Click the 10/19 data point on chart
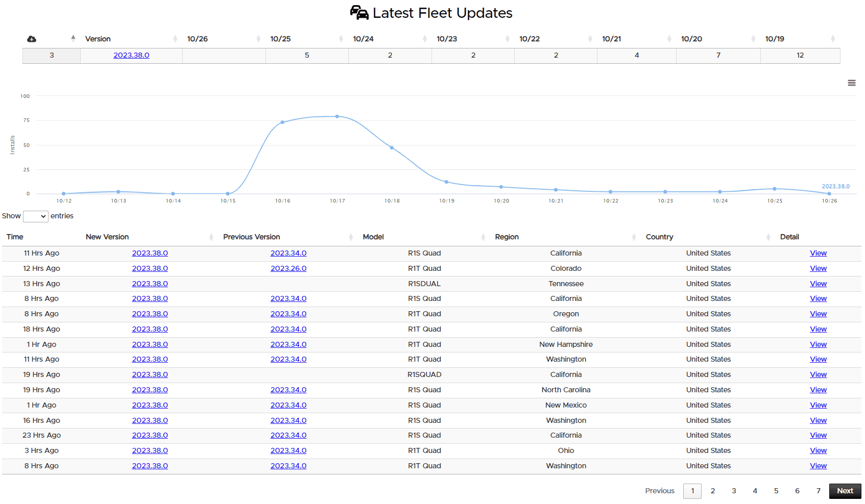 click(x=446, y=182)
